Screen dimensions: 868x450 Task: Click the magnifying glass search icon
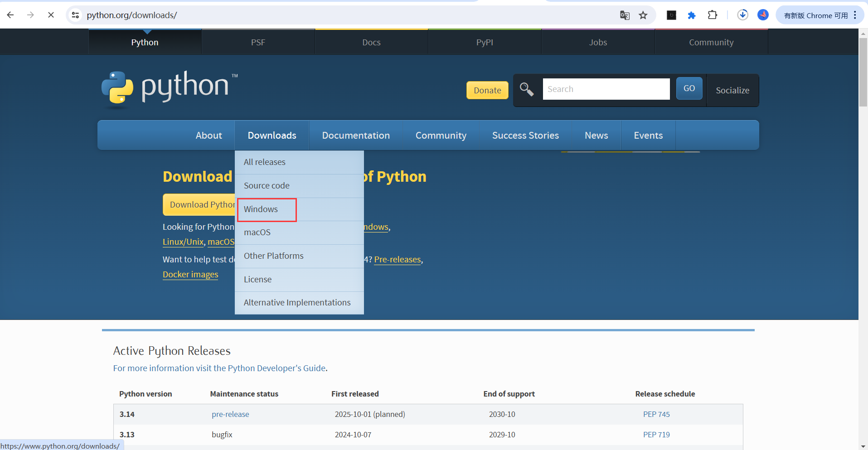[x=526, y=89]
